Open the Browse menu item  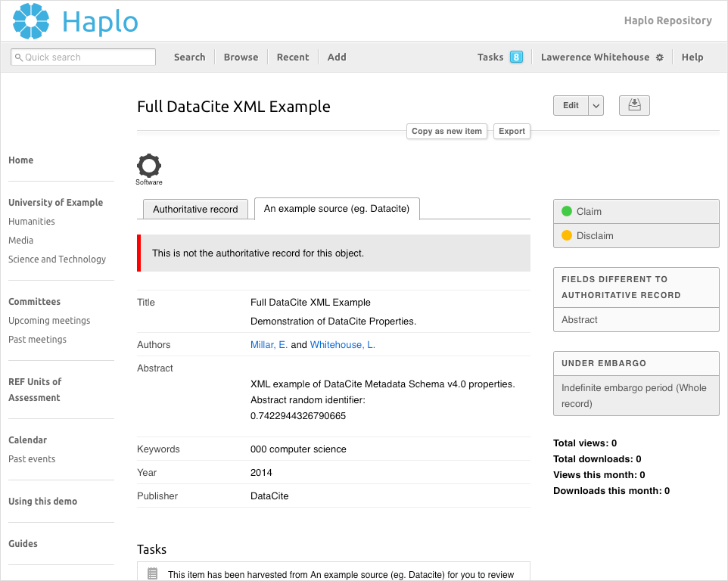coord(241,57)
